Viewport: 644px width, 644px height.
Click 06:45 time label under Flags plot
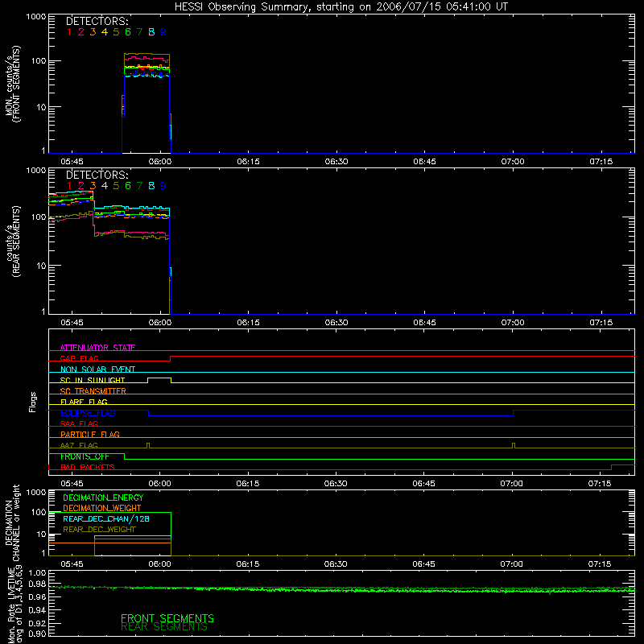424,484
